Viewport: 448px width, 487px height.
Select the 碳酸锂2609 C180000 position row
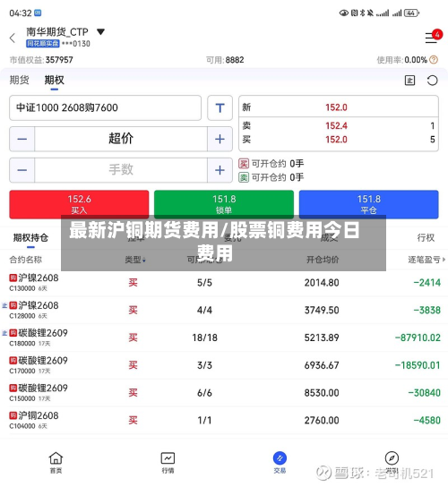(x=224, y=337)
